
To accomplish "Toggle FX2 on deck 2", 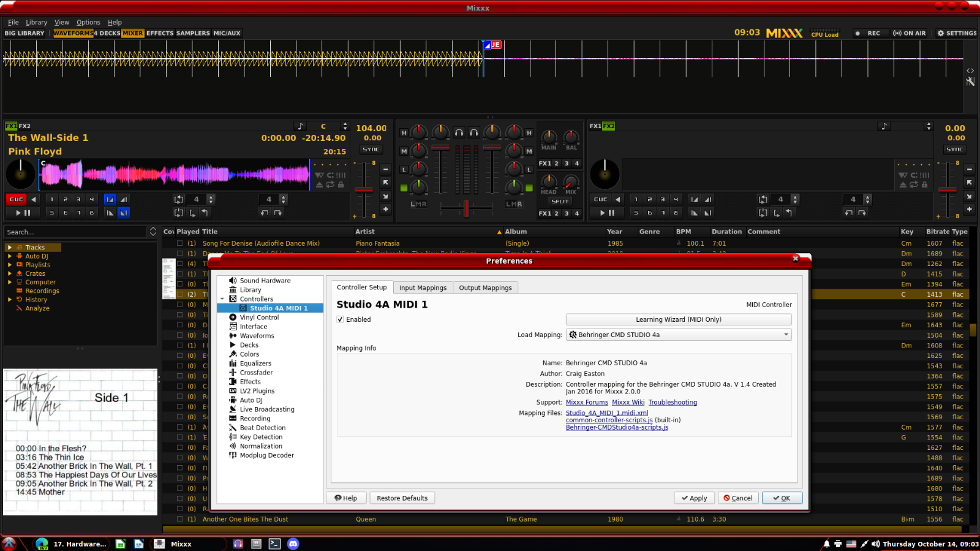I will 609,126.
